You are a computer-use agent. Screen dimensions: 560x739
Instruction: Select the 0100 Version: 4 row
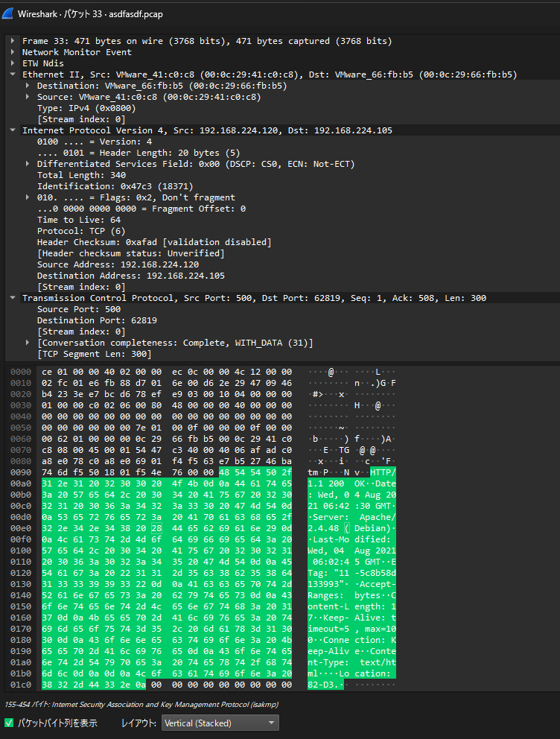[94, 142]
